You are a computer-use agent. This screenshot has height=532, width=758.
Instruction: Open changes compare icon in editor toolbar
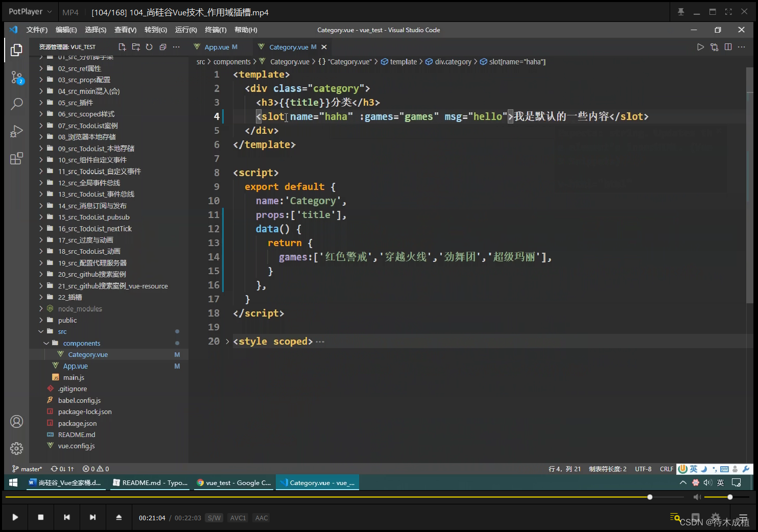point(714,47)
